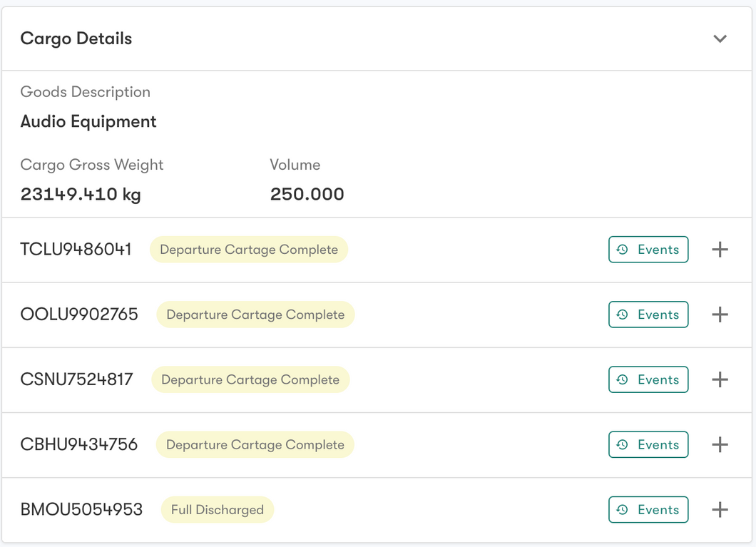Open Events for container OOLU9902765
Viewport: 756px width, 547px height.
tap(648, 315)
